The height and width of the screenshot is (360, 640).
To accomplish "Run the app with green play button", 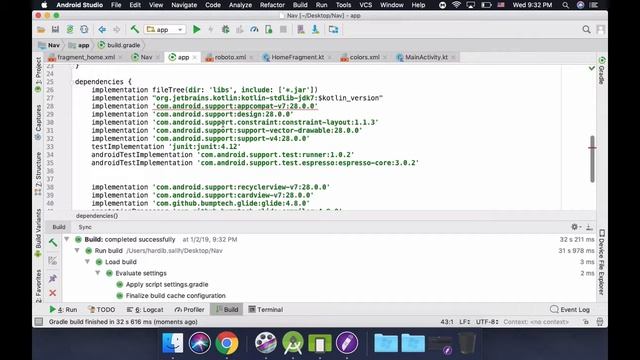I will [x=197, y=29].
